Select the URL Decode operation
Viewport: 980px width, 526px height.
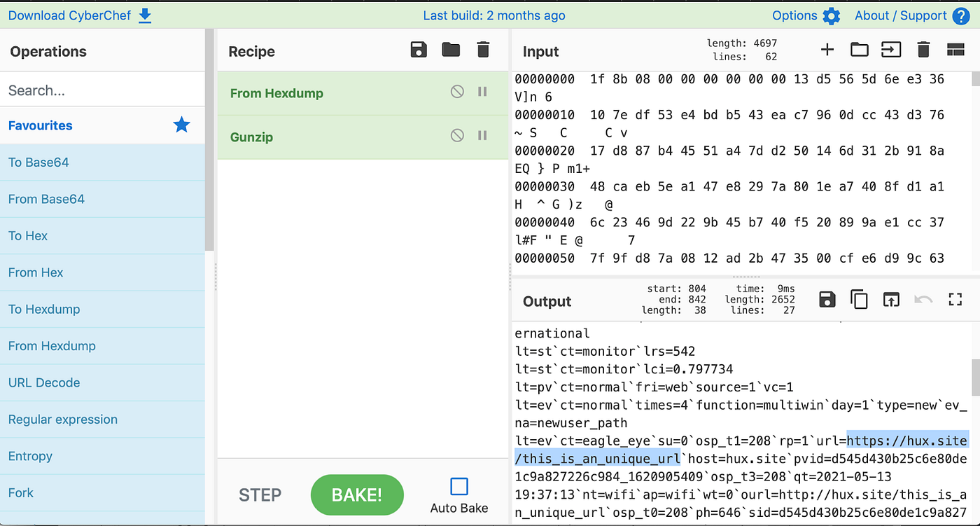(102, 382)
